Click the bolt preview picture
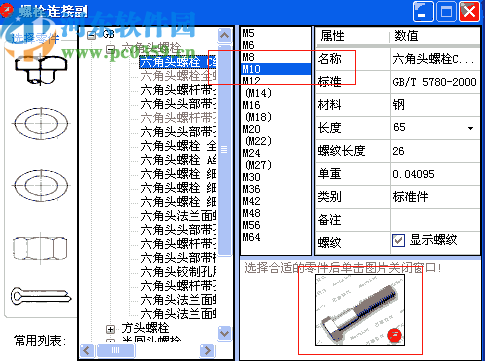 point(360,310)
